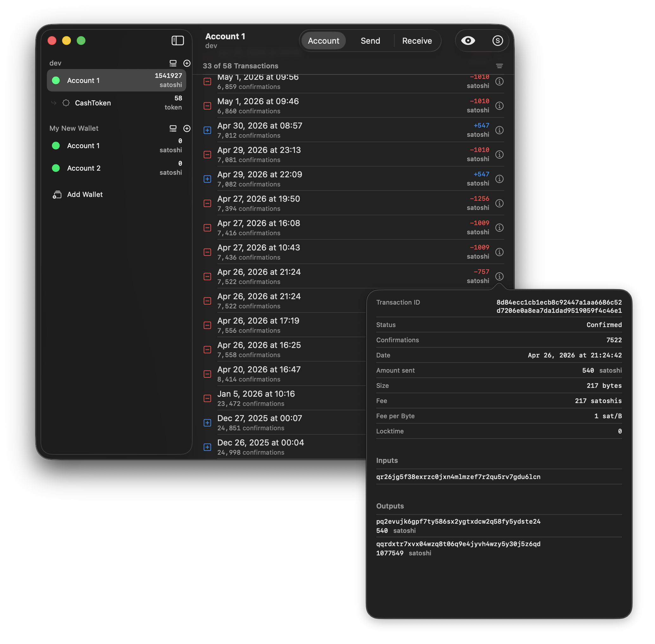Open dev wallet details stack icon
655x644 pixels.
(x=173, y=63)
